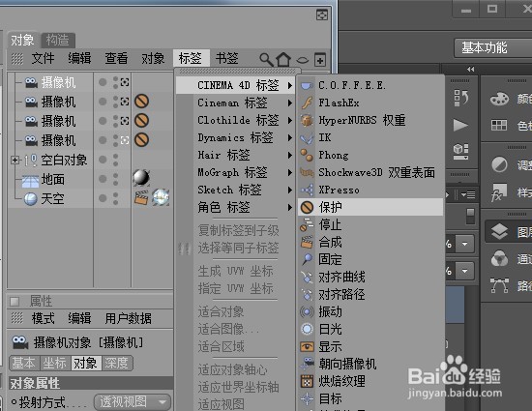The image size is (532, 411).
Task: Open the 对象 menu next to 查看
Action: 153,58
